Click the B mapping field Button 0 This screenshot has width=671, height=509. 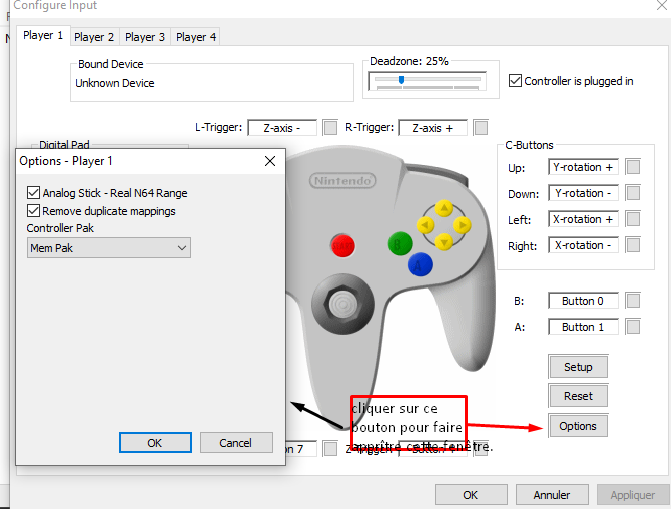click(583, 301)
